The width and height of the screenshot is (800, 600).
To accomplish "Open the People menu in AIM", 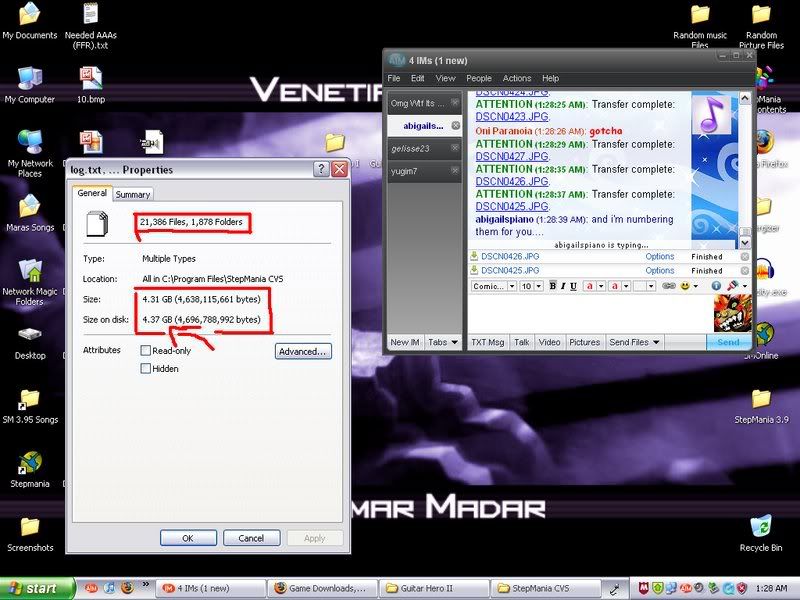I will [x=479, y=78].
